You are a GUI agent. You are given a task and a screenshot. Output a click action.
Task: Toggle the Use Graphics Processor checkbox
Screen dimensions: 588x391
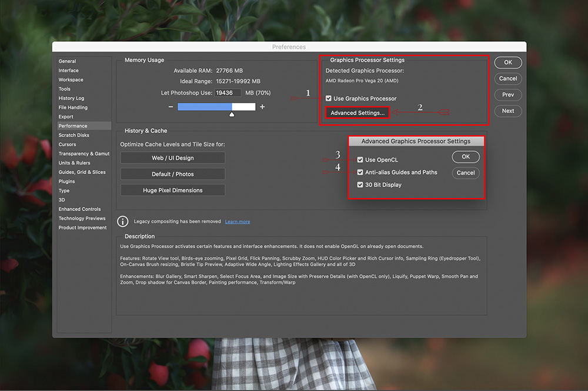click(329, 99)
